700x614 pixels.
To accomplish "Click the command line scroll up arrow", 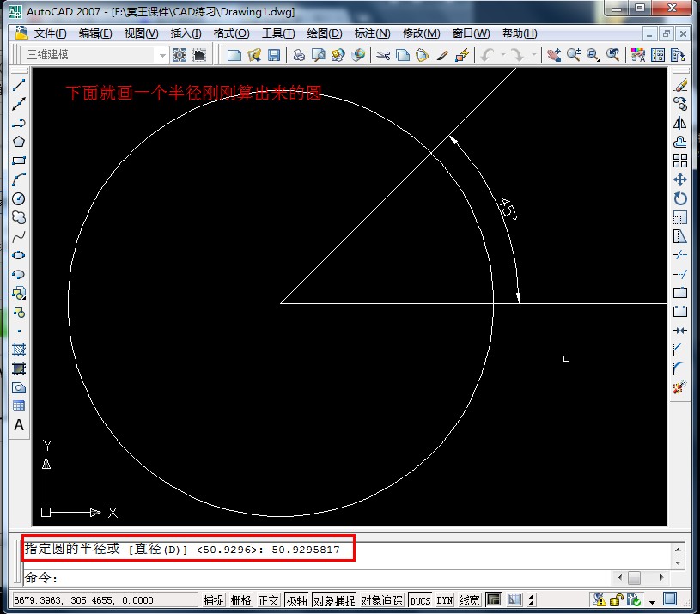I will pyautogui.click(x=678, y=550).
